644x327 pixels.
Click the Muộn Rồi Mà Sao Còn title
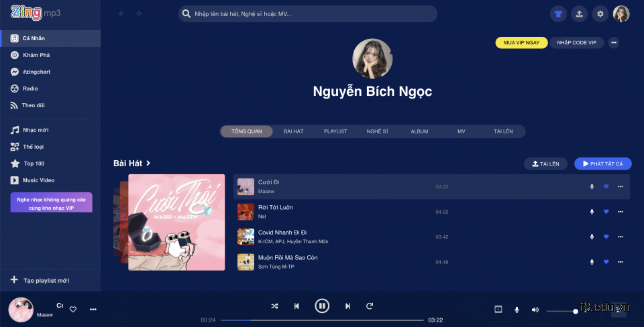click(x=288, y=258)
